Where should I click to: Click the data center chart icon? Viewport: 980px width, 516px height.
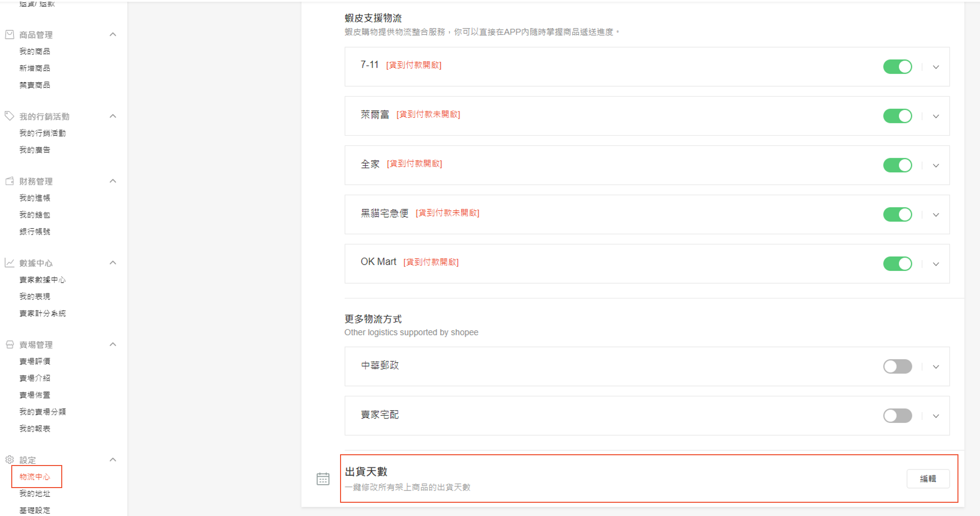pos(9,263)
